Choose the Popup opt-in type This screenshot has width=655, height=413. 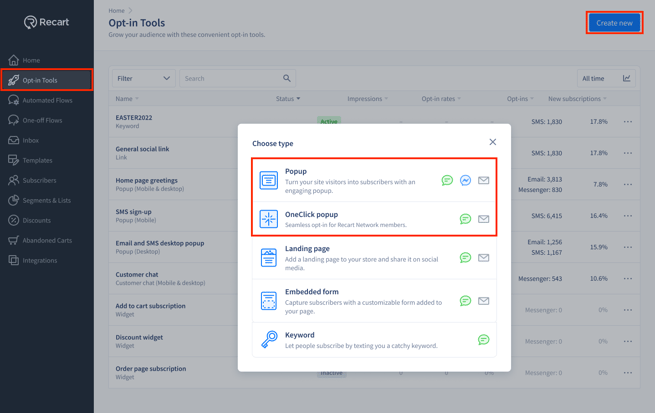click(x=374, y=180)
